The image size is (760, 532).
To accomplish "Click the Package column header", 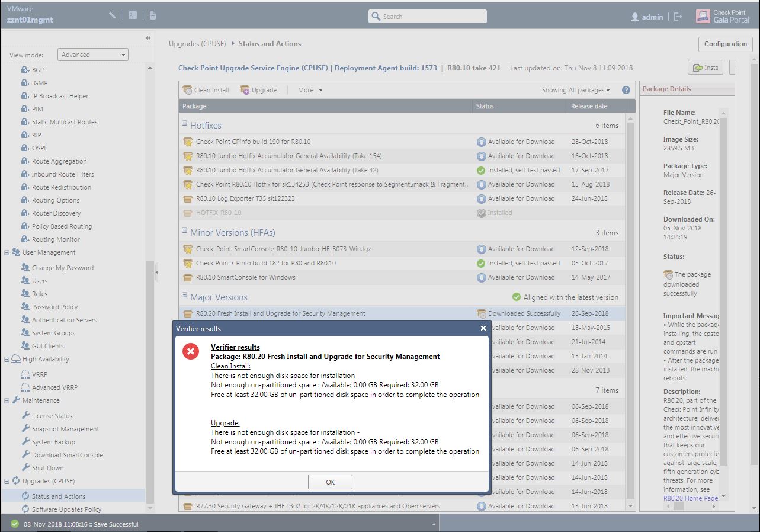I will point(326,106).
